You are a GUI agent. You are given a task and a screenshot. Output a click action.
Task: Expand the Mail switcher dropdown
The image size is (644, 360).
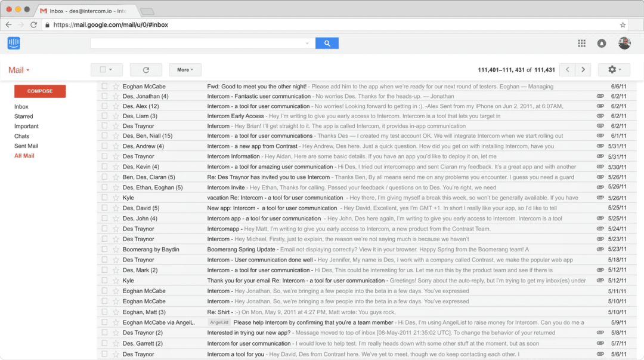pyautogui.click(x=19, y=70)
